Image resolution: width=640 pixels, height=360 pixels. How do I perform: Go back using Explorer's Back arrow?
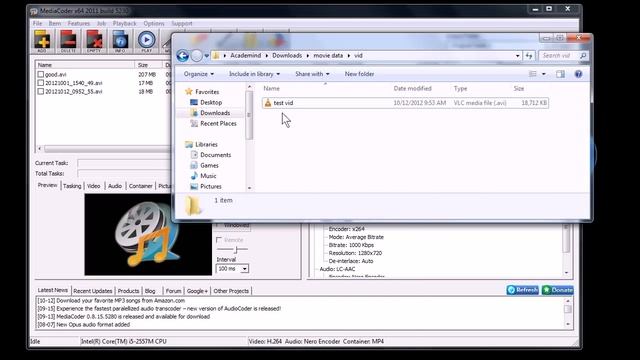pyautogui.click(x=182, y=56)
